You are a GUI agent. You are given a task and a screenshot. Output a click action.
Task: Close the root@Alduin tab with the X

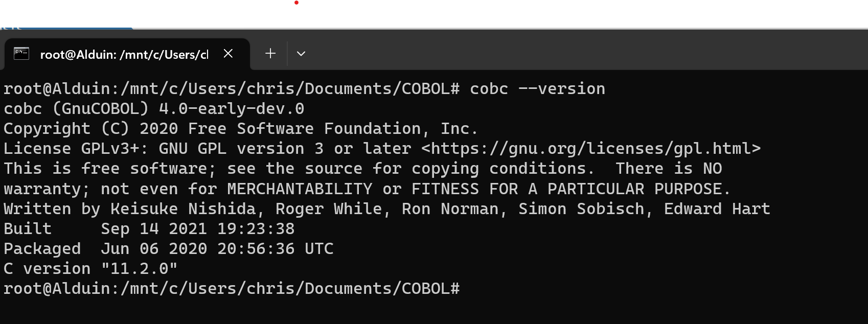pyautogui.click(x=229, y=54)
